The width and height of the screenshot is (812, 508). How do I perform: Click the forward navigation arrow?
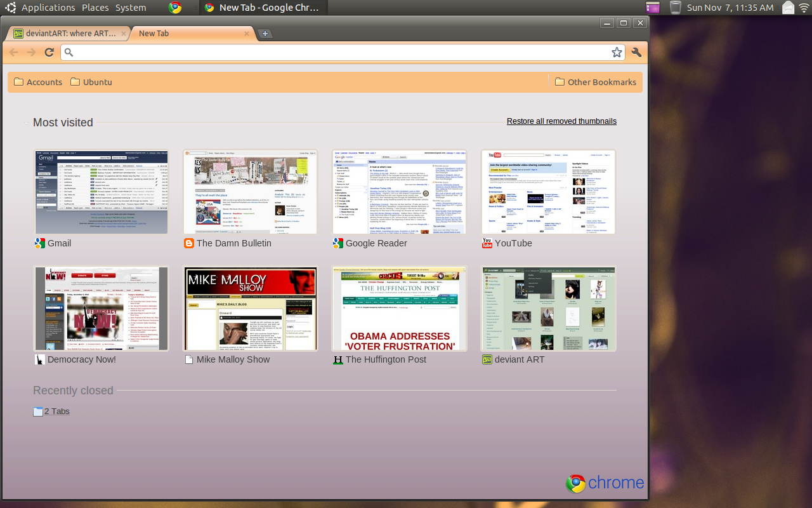[x=30, y=52]
